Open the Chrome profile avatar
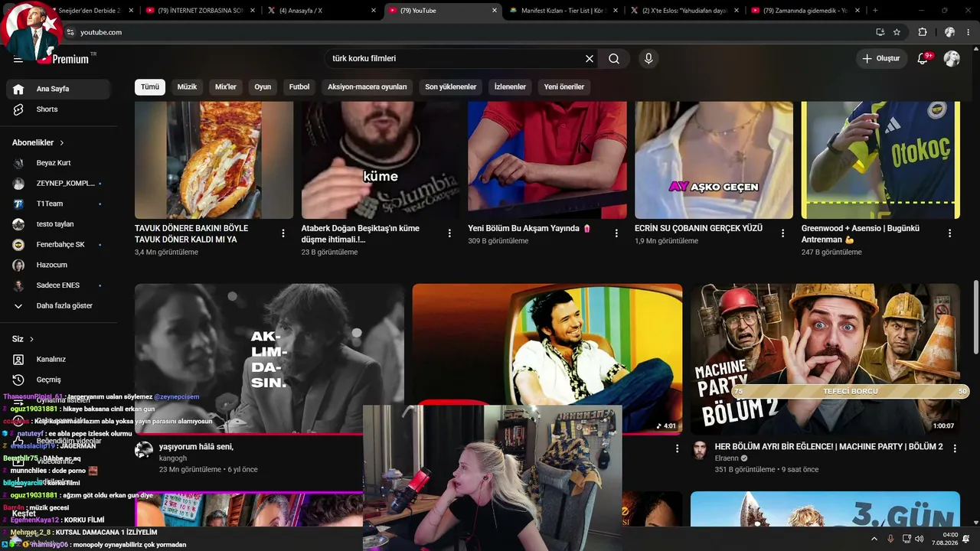The image size is (980, 551). [x=949, y=32]
